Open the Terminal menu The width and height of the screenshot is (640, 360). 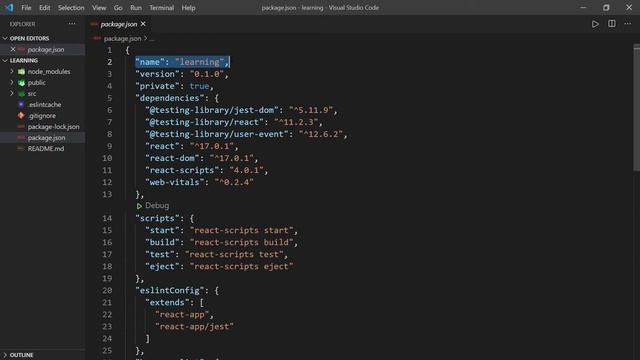(x=161, y=8)
